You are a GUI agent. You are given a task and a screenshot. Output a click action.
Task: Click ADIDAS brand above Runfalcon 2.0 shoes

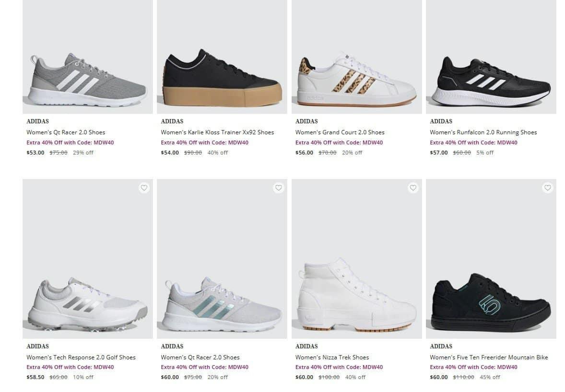click(441, 121)
